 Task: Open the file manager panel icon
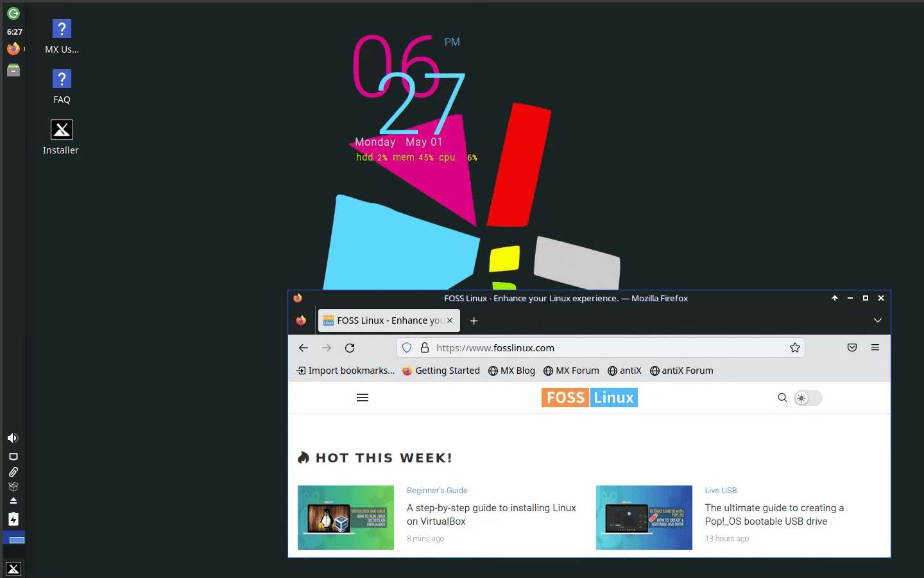[13, 70]
